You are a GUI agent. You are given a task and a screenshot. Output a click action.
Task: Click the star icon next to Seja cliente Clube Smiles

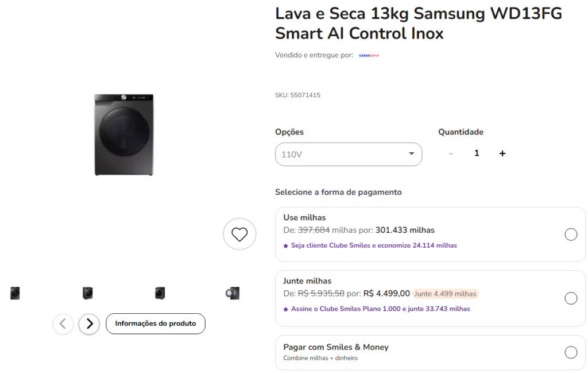285,245
